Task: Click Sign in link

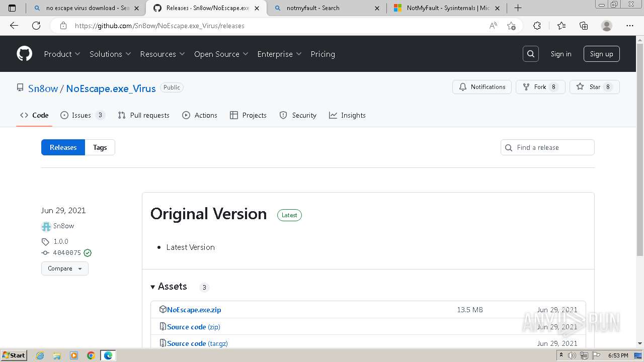Action: [x=561, y=54]
